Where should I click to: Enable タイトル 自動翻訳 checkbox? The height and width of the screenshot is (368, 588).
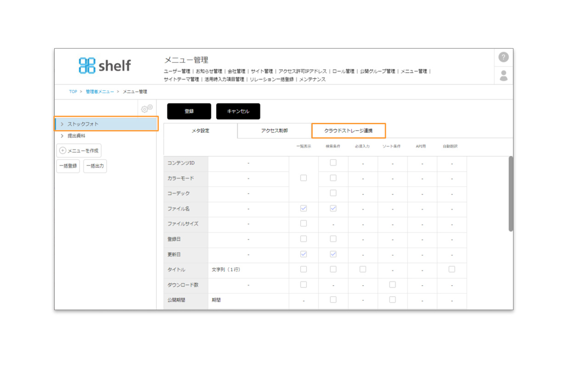(452, 269)
